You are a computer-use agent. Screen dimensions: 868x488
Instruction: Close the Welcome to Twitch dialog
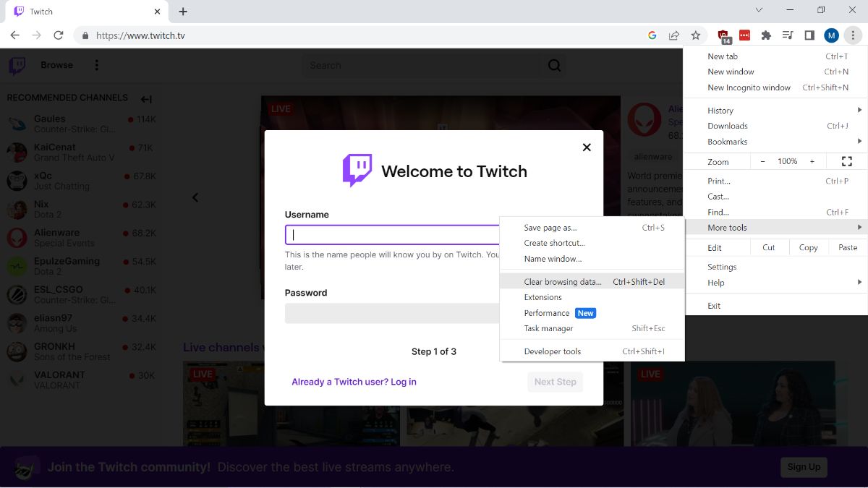click(x=587, y=147)
